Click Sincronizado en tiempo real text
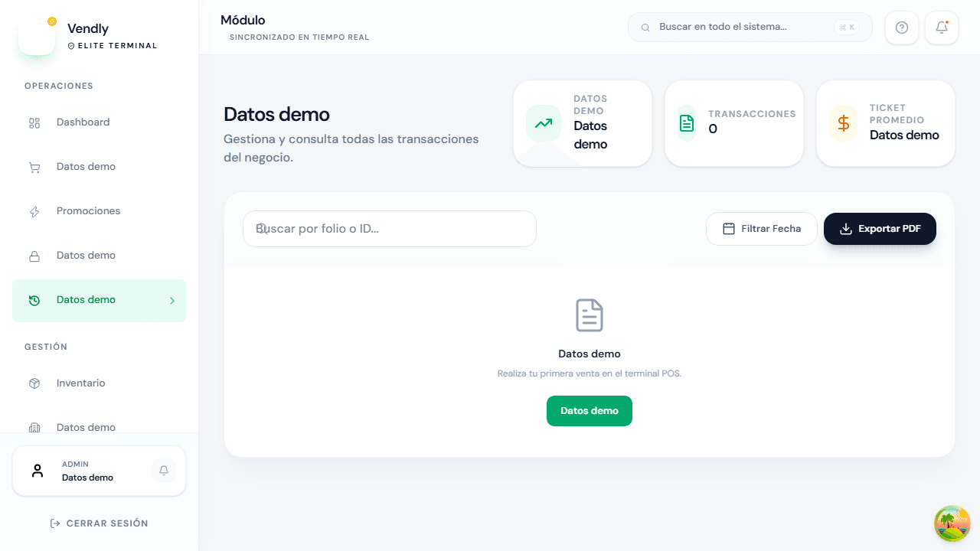The width and height of the screenshot is (980, 551). click(299, 37)
